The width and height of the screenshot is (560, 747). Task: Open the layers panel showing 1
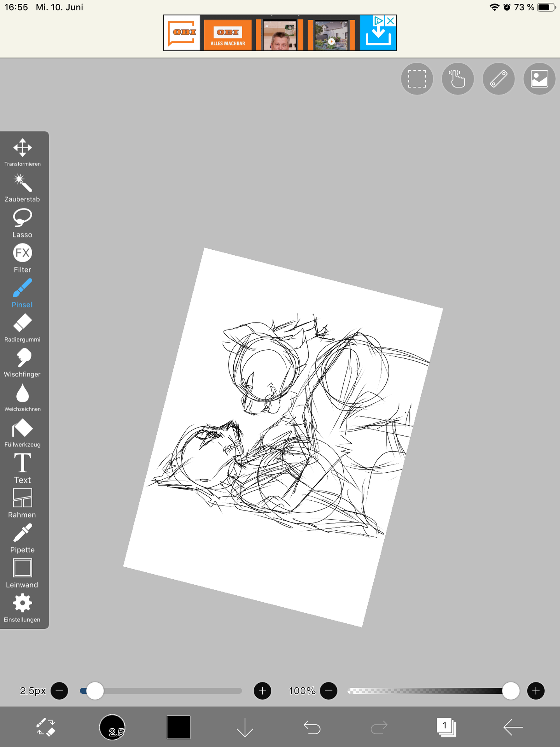click(x=446, y=727)
